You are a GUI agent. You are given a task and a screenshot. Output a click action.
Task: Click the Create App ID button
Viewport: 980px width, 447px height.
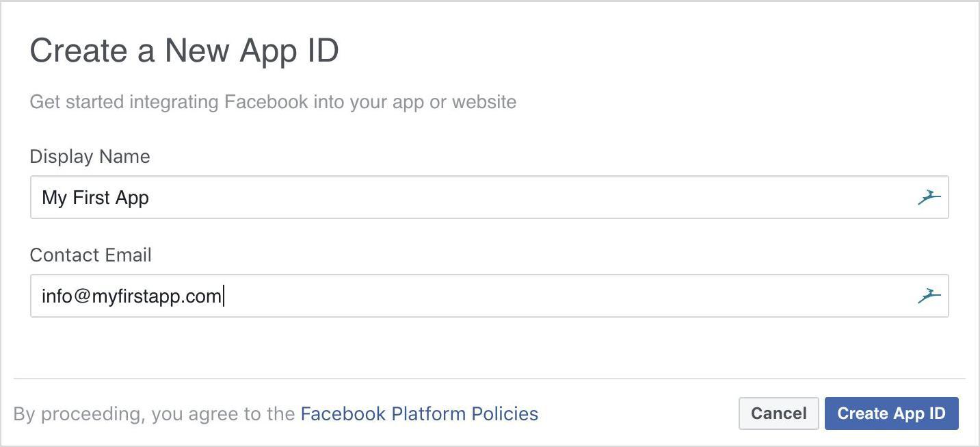click(x=891, y=413)
